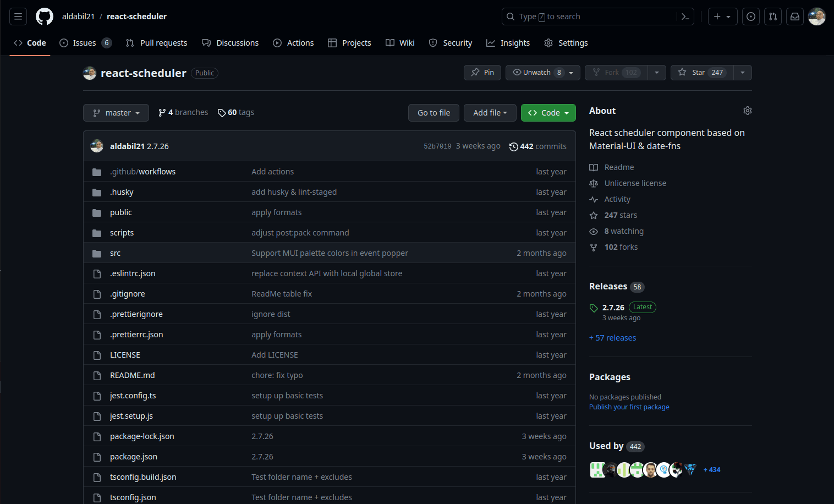Open the Discussions tab
The height and width of the screenshot is (504, 834).
[x=230, y=43]
